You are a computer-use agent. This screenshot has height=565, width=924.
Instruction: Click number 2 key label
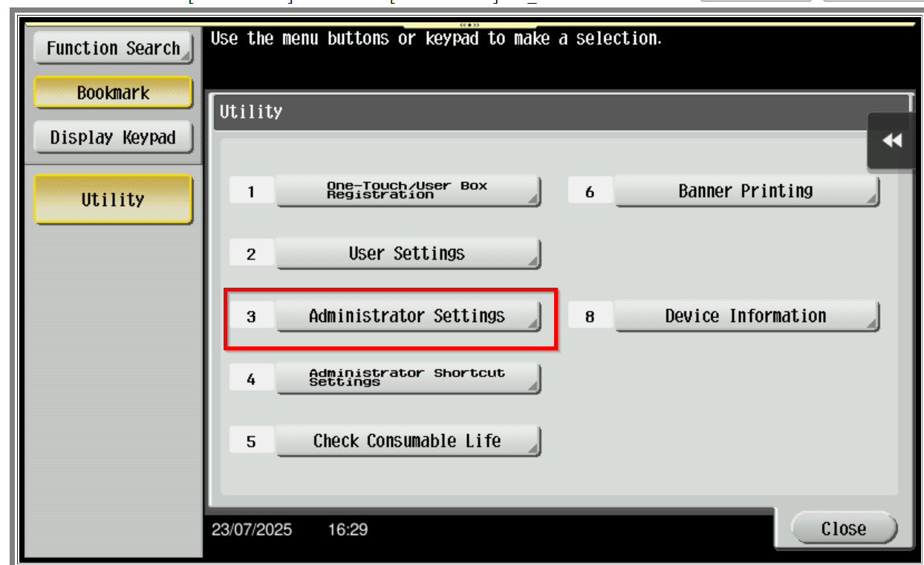tap(251, 254)
